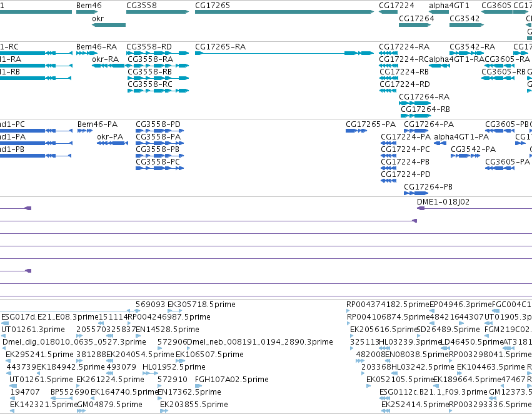Select the CG17264 gene feature

click(x=414, y=25)
